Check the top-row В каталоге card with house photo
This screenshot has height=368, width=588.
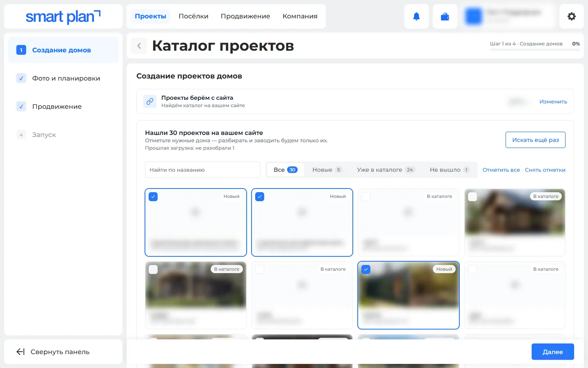(472, 197)
